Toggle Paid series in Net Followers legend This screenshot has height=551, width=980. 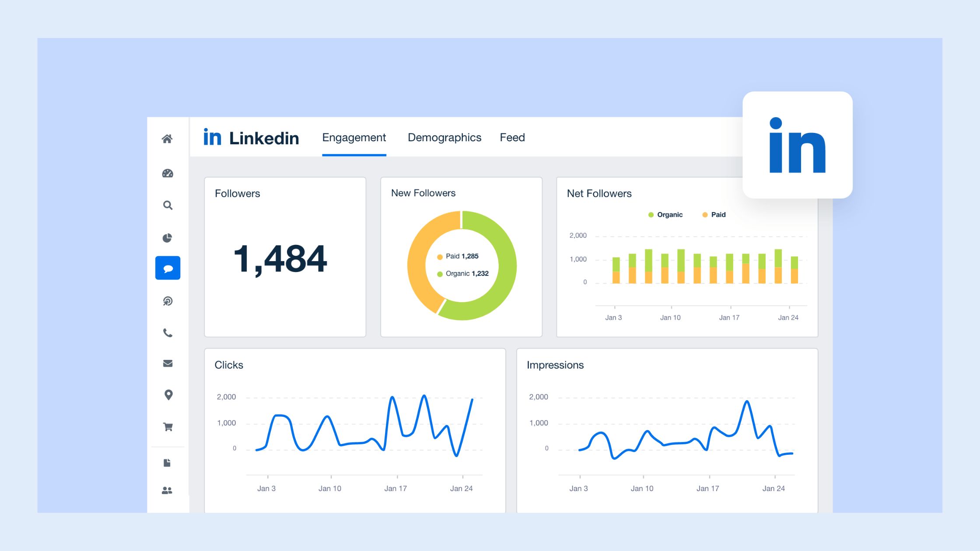click(714, 215)
